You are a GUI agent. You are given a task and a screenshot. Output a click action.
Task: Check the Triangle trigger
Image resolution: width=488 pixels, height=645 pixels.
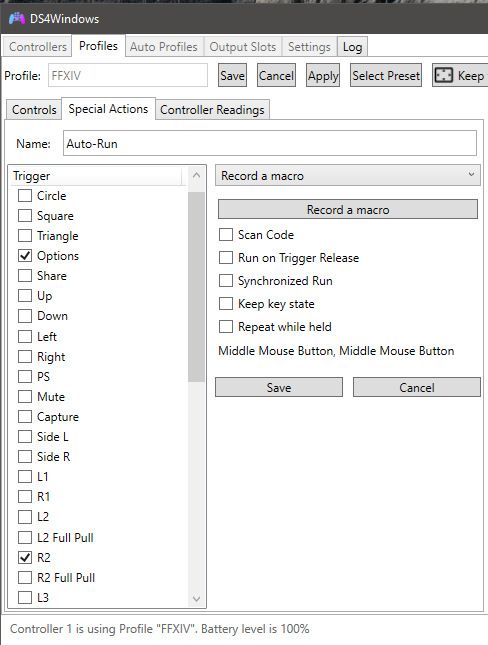coord(25,236)
